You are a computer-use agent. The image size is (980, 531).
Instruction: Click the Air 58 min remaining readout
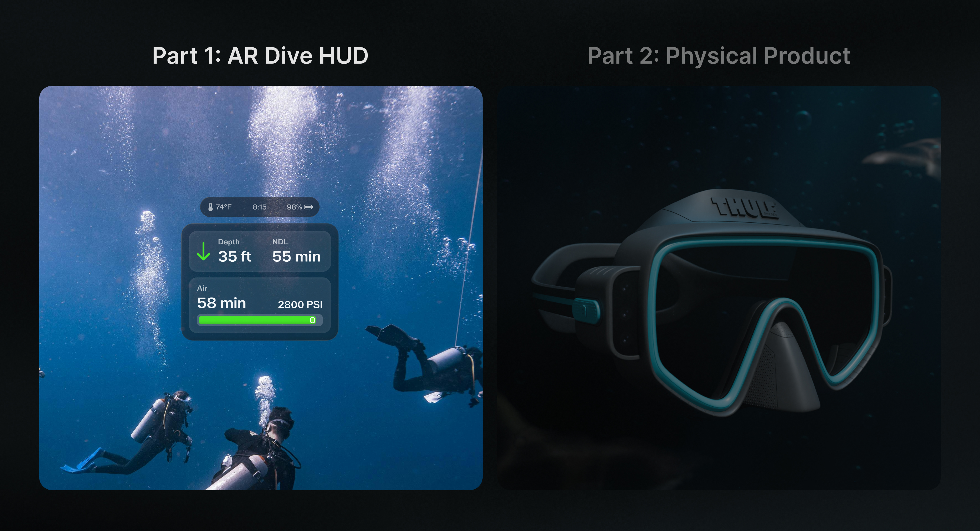(221, 303)
